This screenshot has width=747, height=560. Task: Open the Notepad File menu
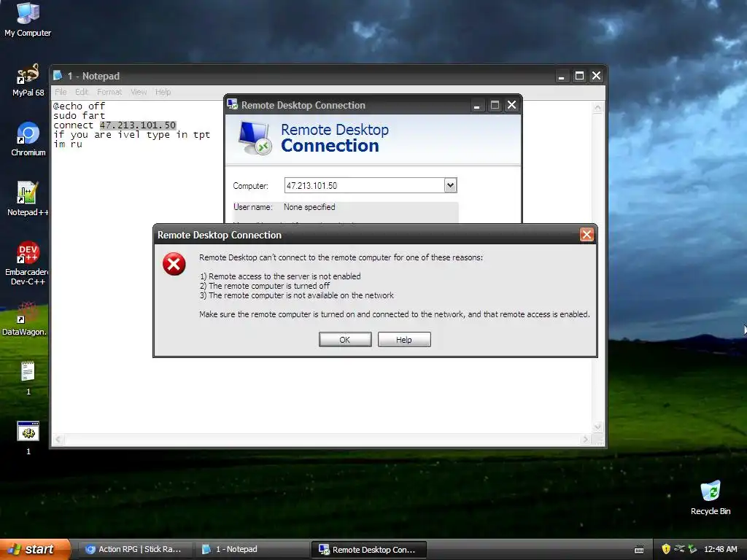tap(61, 92)
